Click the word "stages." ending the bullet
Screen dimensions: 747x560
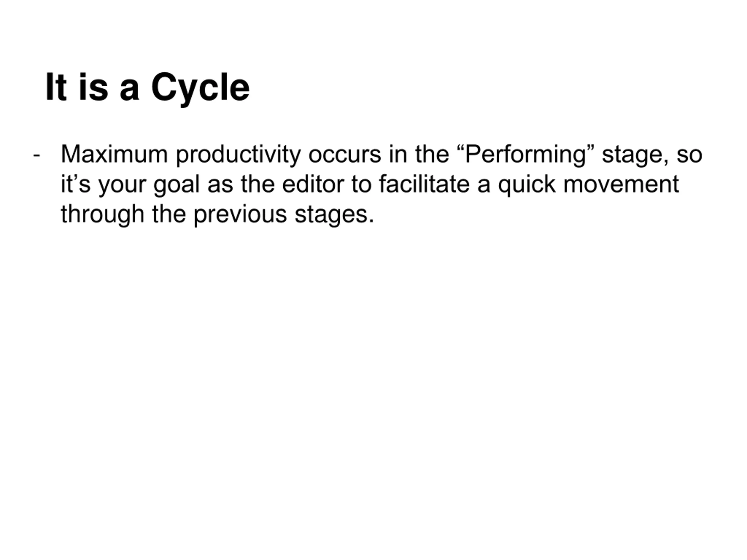pos(334,215)
